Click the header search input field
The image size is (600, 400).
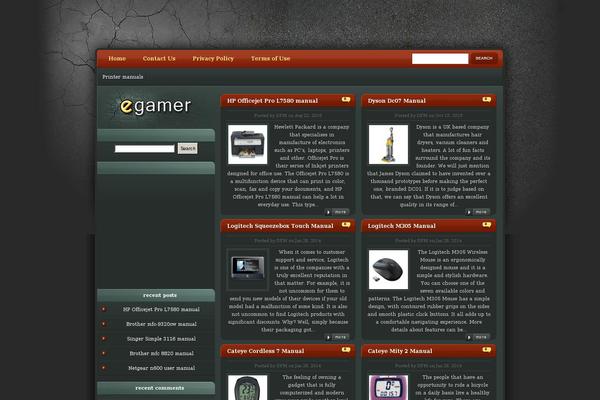pyautogui.click(x=440, y=59)
